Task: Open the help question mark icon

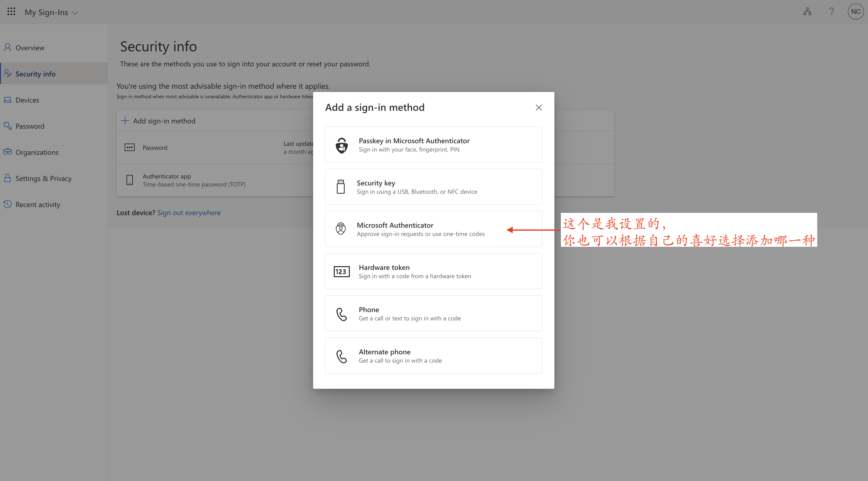Action: (831, 12)
